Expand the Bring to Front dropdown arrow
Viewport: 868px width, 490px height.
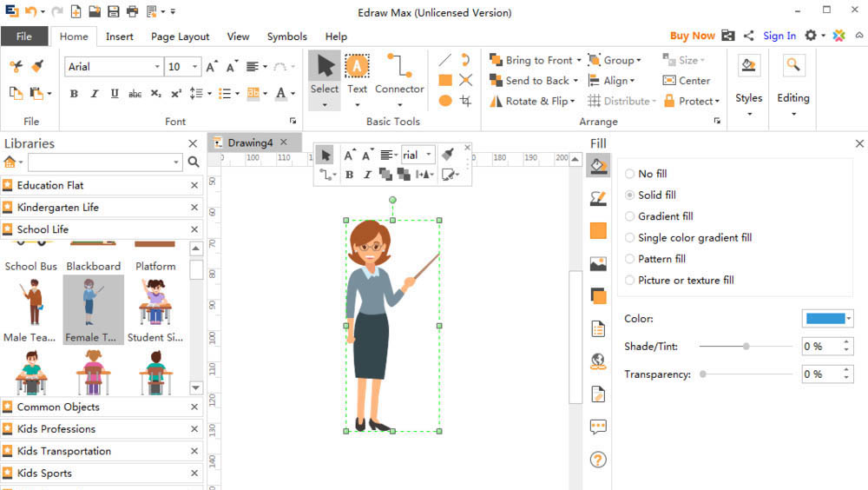point(579,61)
